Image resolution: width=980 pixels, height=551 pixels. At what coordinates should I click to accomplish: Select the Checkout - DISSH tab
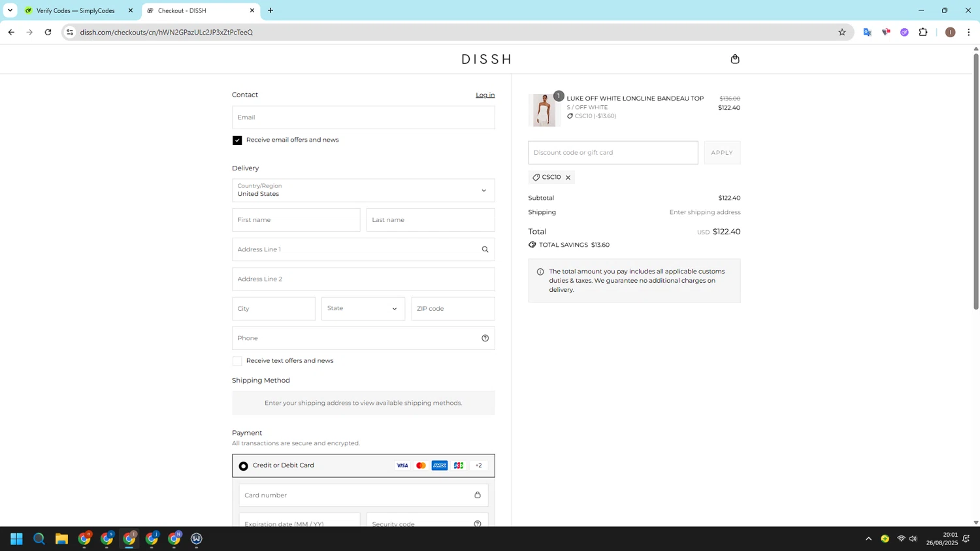196,10
